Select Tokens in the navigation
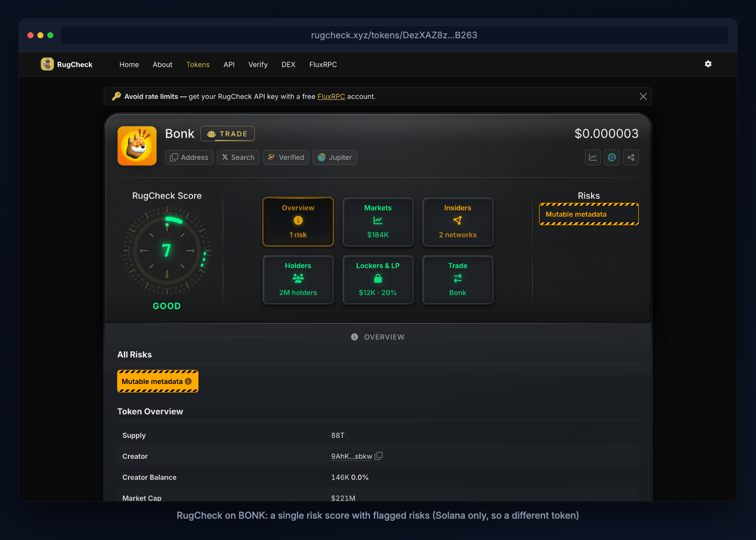 (198, 64)
